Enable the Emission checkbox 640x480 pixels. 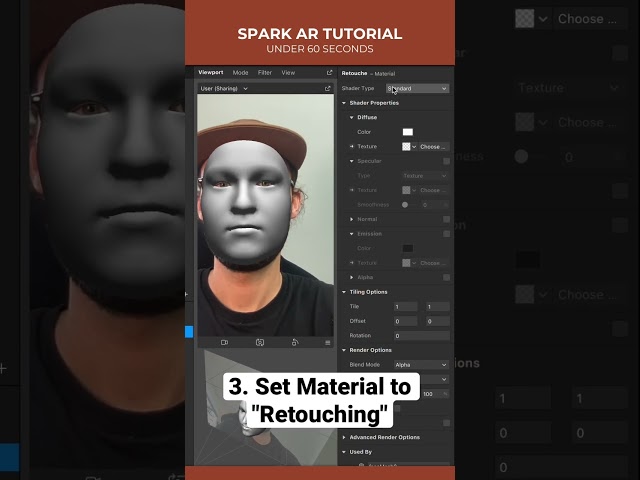(x=447, y=234)
